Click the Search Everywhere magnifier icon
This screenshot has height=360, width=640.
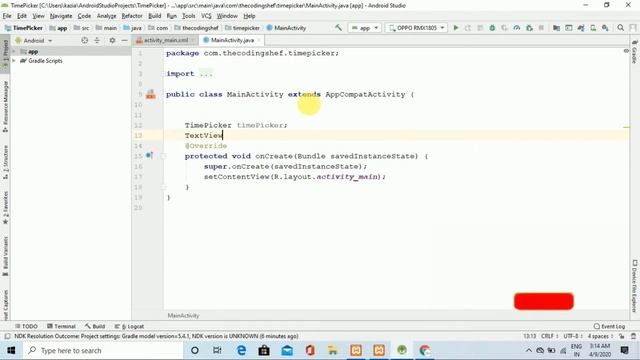620,28
